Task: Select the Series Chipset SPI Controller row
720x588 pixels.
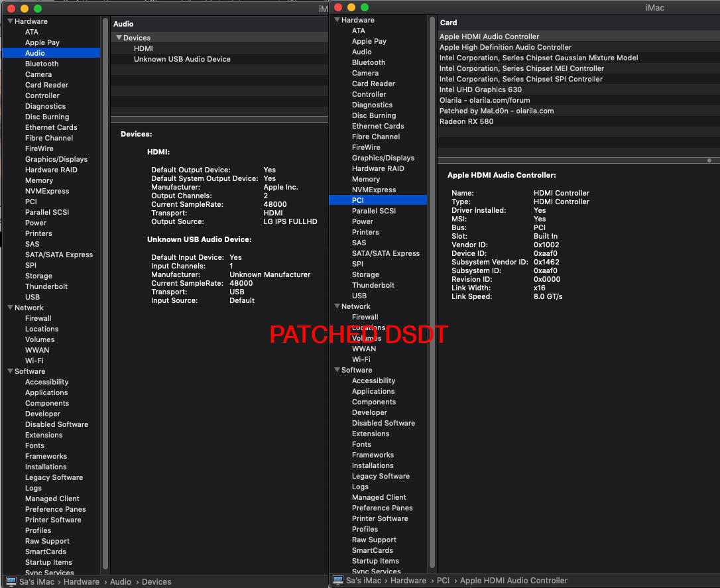Action: tap(579, 79)
